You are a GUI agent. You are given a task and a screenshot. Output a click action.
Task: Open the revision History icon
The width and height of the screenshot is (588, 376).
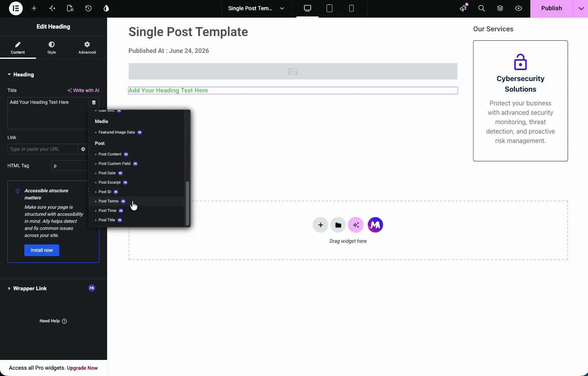point(88,8)
